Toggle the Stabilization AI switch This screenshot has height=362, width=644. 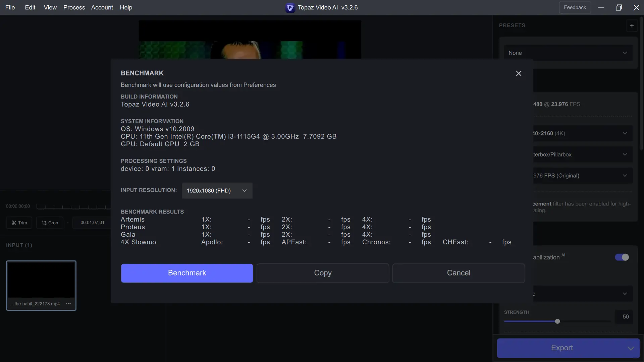click(x=622, y=257)
